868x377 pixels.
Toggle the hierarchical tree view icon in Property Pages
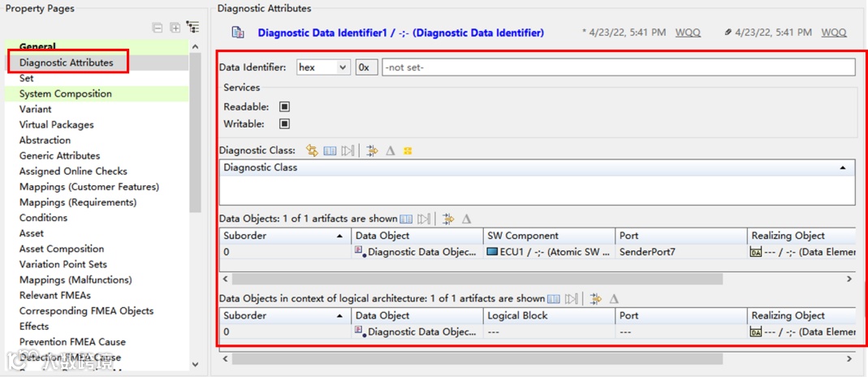tap(192, 27)
